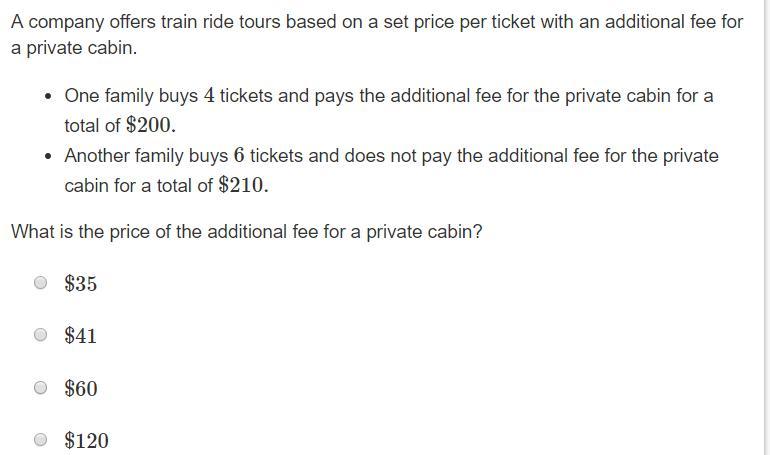
Task: Click the bullet marker beside "One family buys"
Action: (x=48, y=96)
